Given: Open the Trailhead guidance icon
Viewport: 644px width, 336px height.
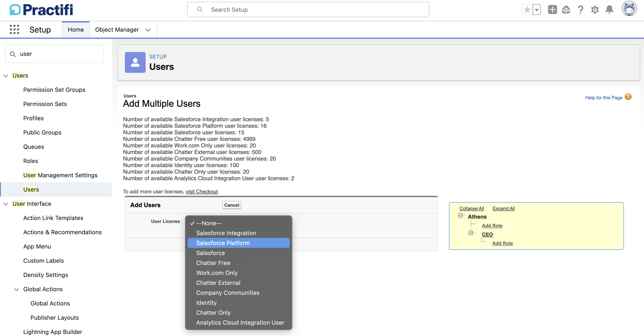Looking at the screenshot, I should (566, 10).
